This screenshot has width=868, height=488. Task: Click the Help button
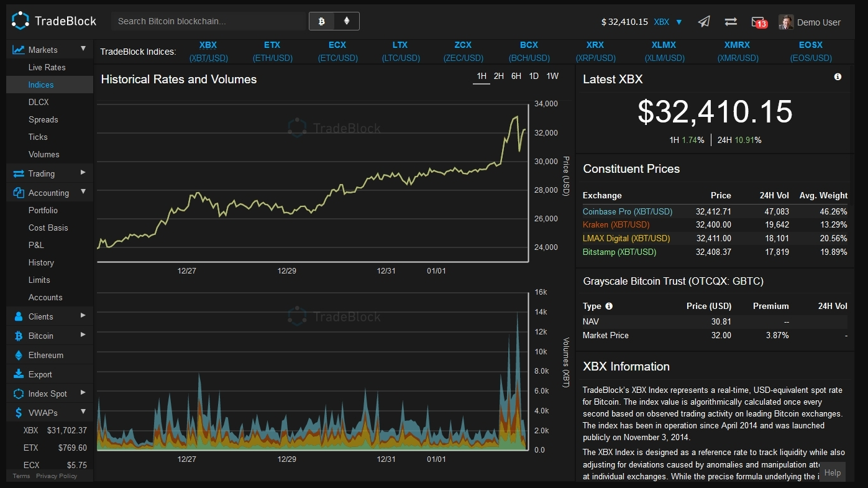point(833,472)
